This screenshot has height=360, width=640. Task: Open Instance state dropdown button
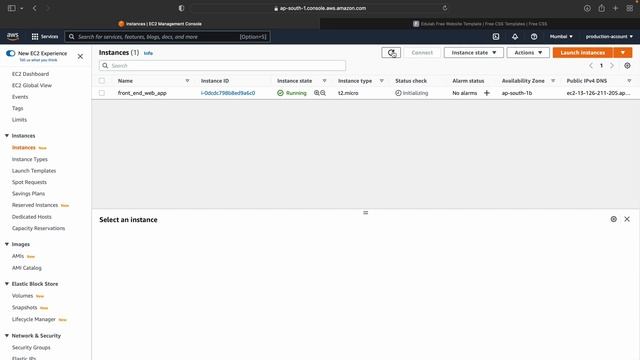point(473,53)
